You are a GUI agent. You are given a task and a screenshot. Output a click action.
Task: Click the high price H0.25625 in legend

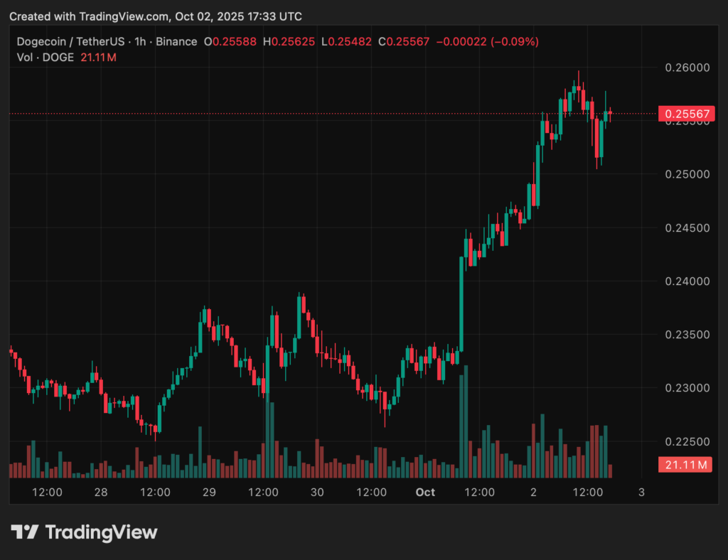(x=289, y=42)
